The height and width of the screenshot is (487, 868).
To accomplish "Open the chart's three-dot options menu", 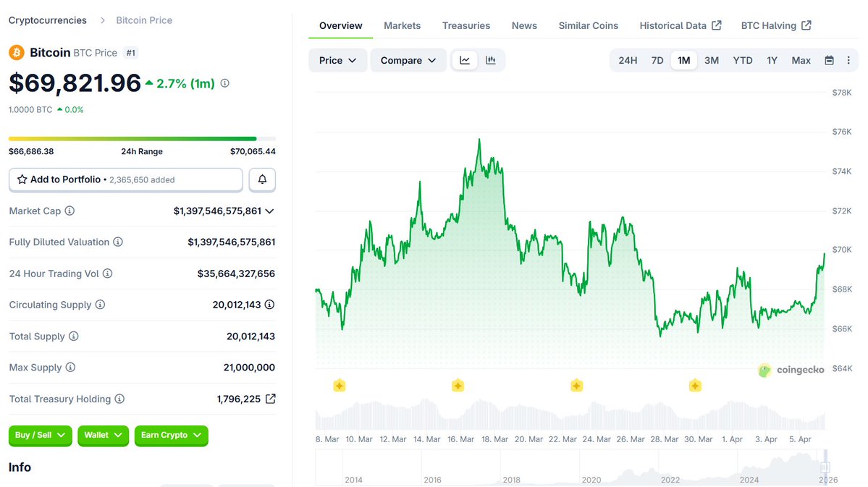I will coord(848,60).
